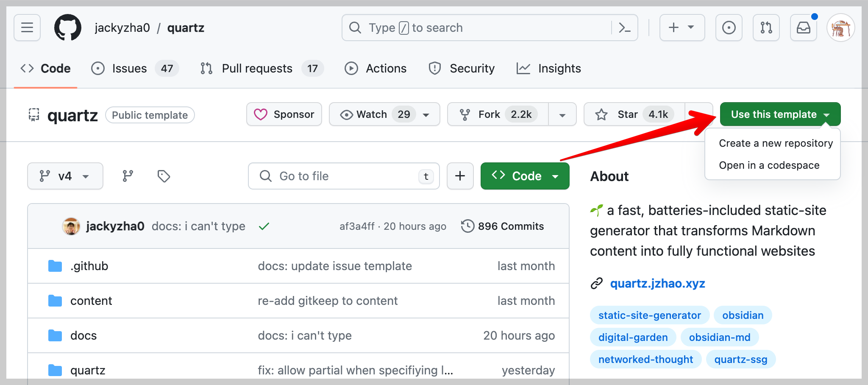Add file with the plus button
Screen dimensions: 868x385
tap(460, 176)
